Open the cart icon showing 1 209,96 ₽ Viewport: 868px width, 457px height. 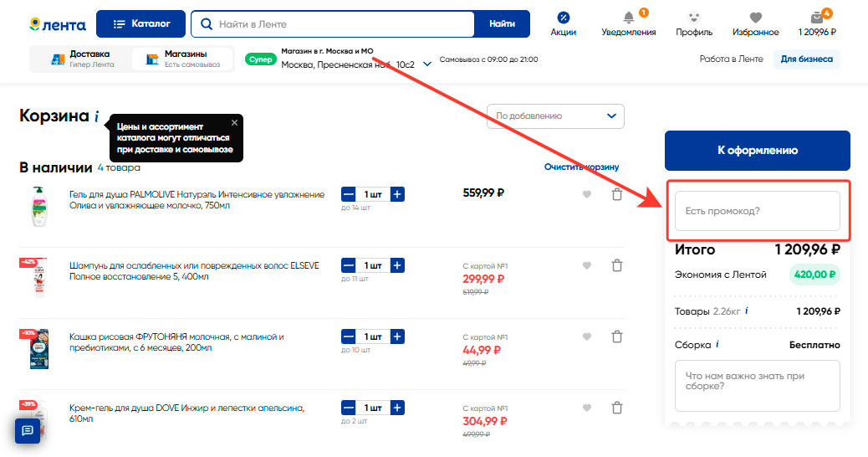point(817,24)
